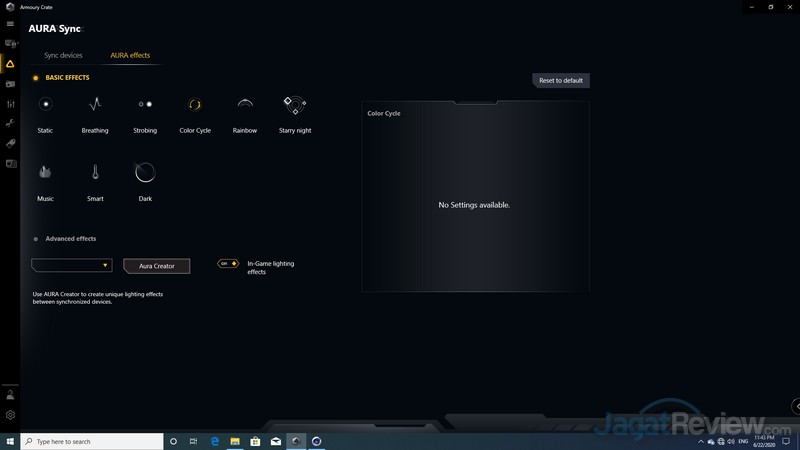
Task: Select the Basic Effects radio button
Action: pyautogui.click(x=36, y=77)
